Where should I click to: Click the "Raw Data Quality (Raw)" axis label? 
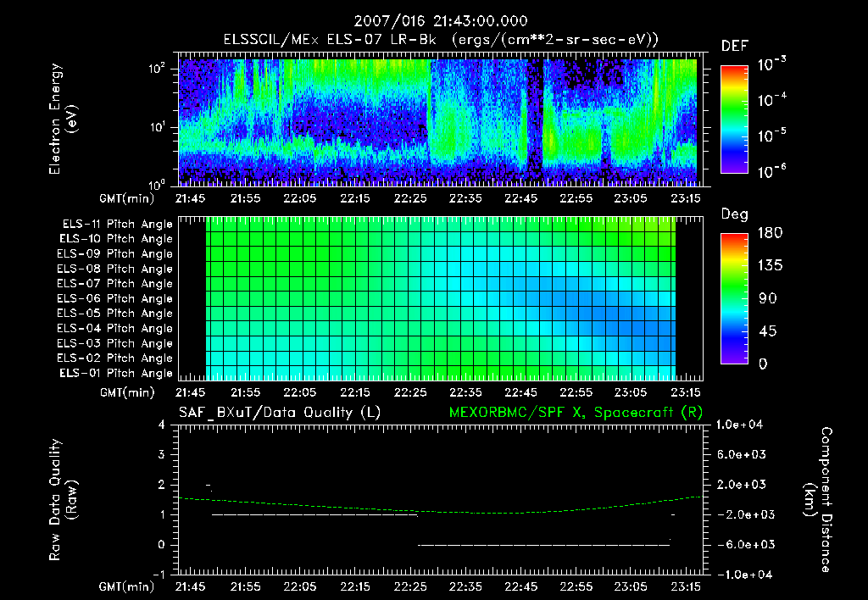pyautogui.click(x=63, y=500)
